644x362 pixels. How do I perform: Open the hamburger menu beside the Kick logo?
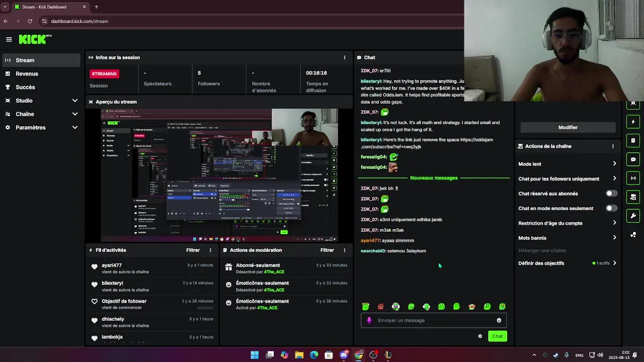(9, 39)
